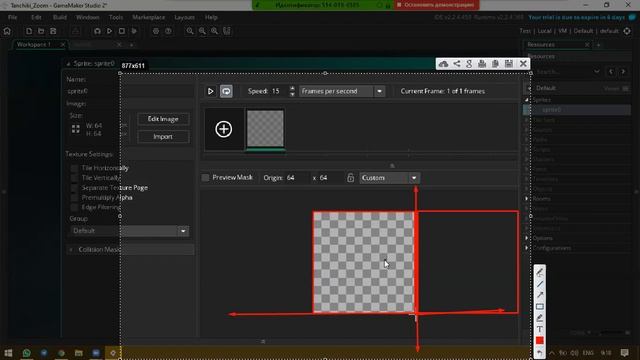Select the screenshot marker tool
The width and height of the screenshot is (640, 360).
540,318
